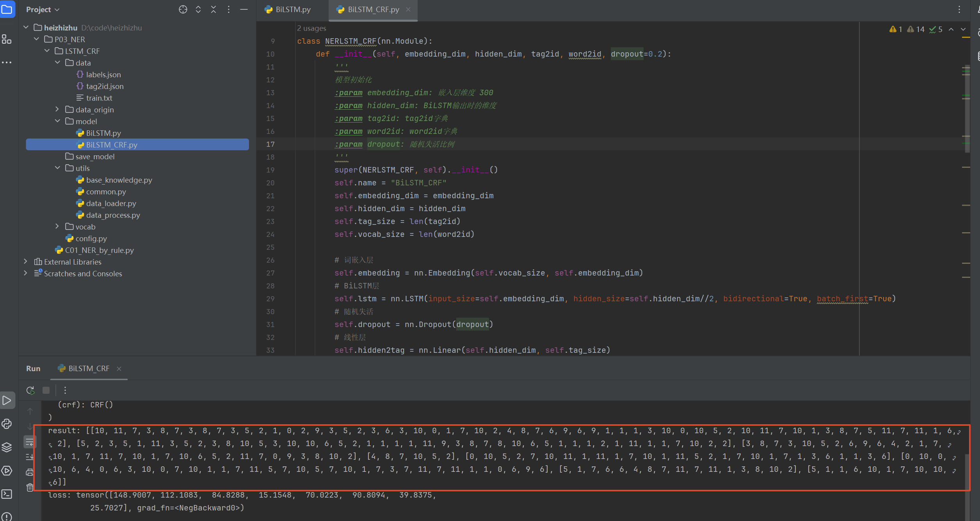This screenshot has width=980, height=521.
Task: Click the Stop process square icon
Action: [x=46, y=390]
